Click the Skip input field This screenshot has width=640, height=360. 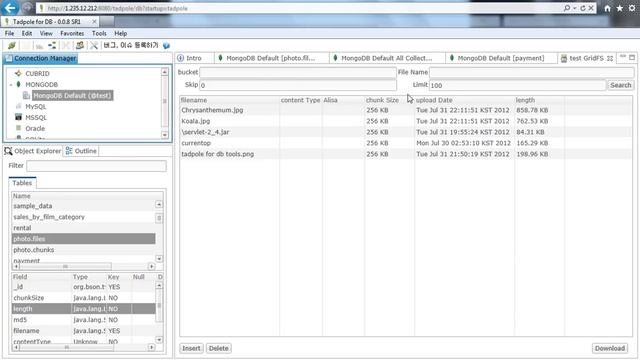298,85
